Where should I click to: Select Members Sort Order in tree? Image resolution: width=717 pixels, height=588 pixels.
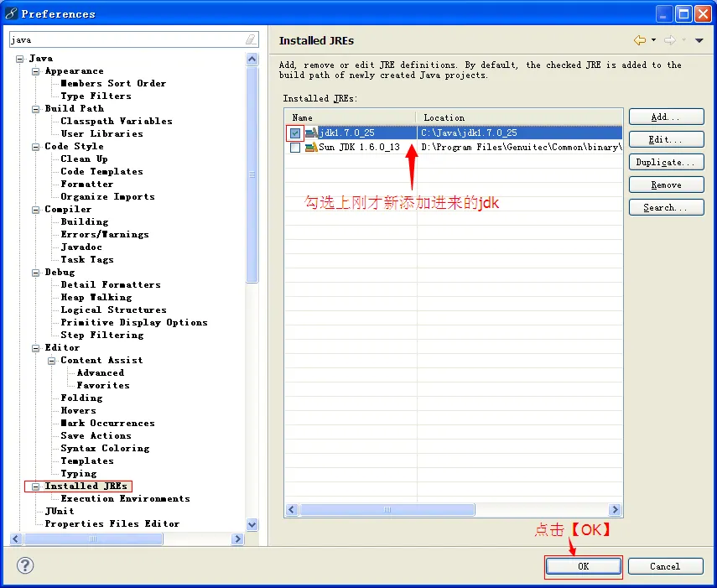[113, 83]
